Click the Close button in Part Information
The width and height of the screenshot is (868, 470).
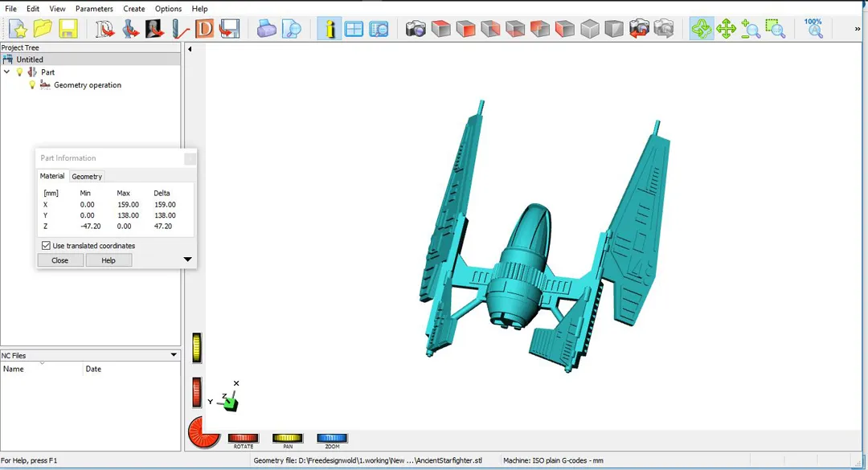pos(59,260)
